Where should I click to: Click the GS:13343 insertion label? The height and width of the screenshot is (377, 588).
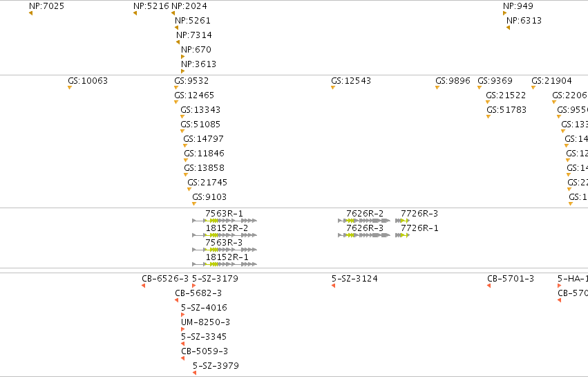200,110
